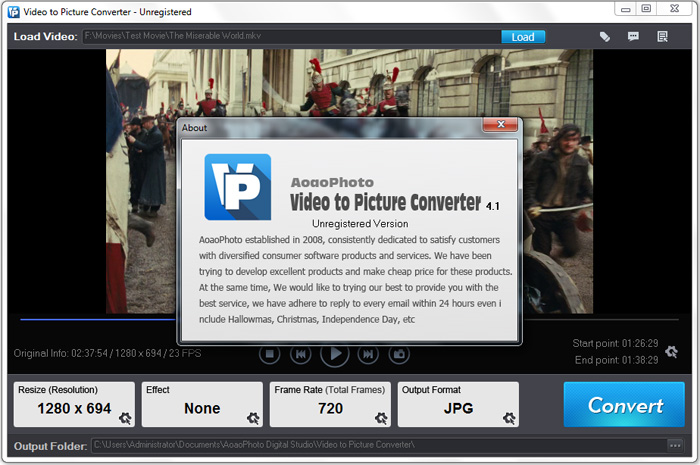Click the tag icon in top toolbar
Image resolution: width=700 pixels, height=465 pixels.
pos(604,37)
